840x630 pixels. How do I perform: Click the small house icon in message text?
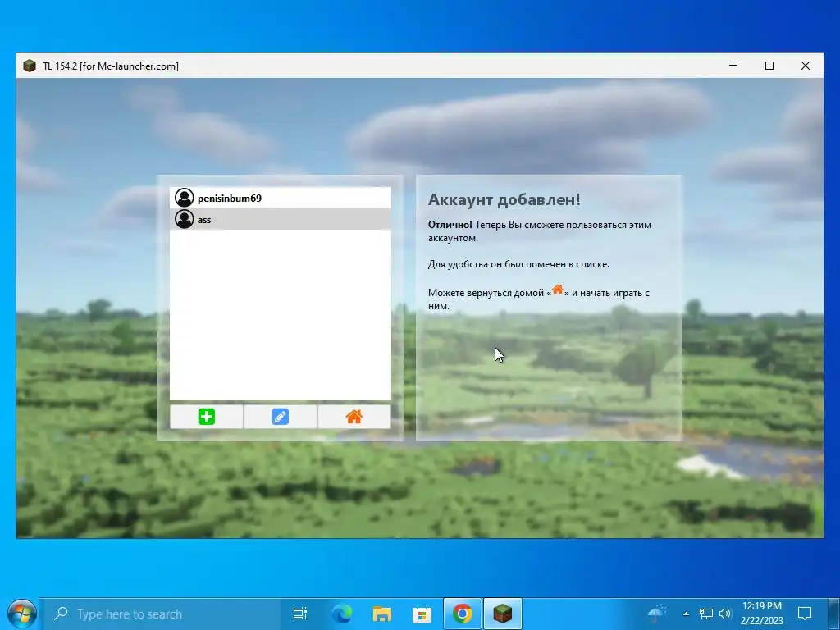(558, 290)
